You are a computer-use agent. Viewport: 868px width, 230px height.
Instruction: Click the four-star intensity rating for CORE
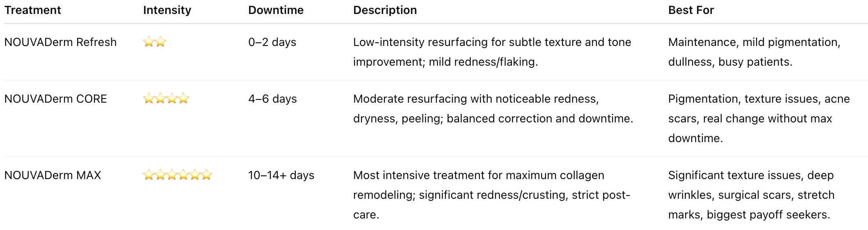[x=166, y=99]
